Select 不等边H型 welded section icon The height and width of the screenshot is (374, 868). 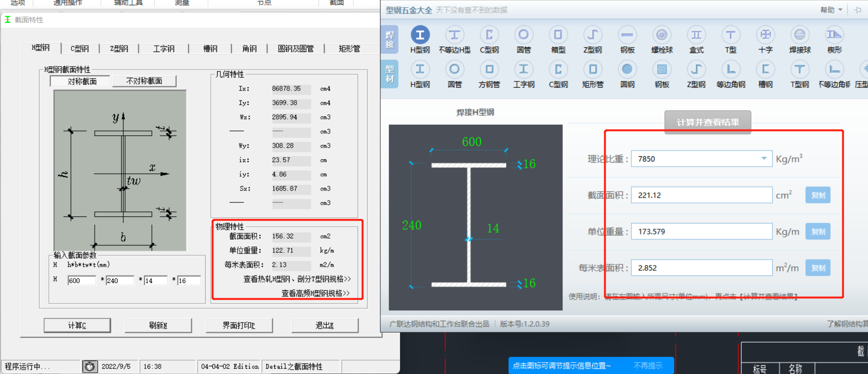click(x=454, y=35)
